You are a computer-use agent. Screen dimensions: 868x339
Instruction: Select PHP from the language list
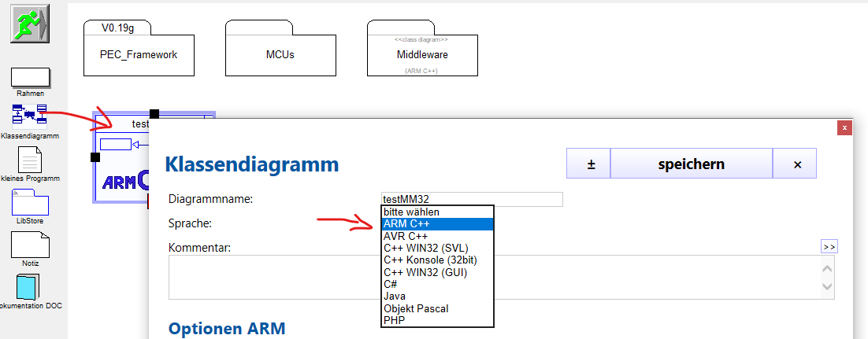pyautogui.click(x=437, y=320)
